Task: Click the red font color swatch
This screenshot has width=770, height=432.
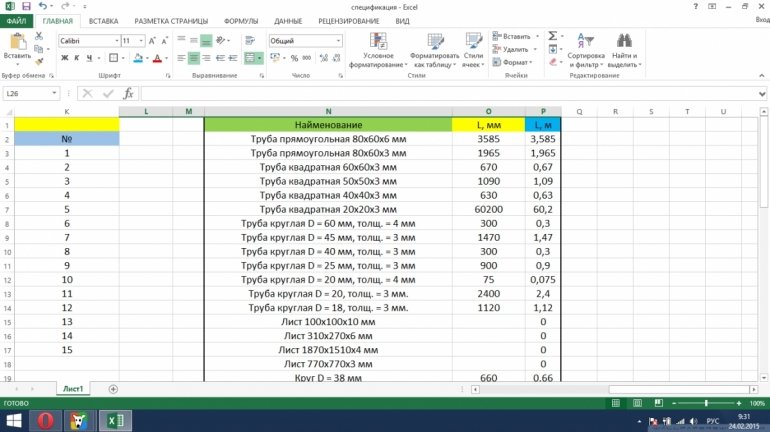Action: click(158, 59)
